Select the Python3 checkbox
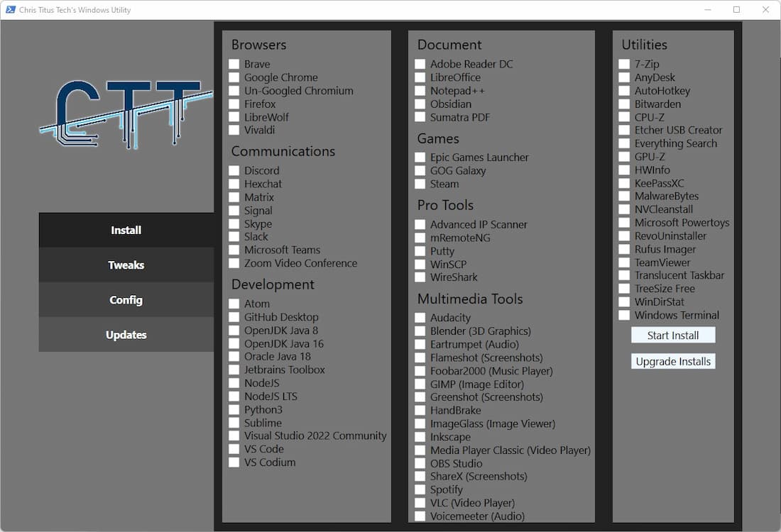 [234, 409]
